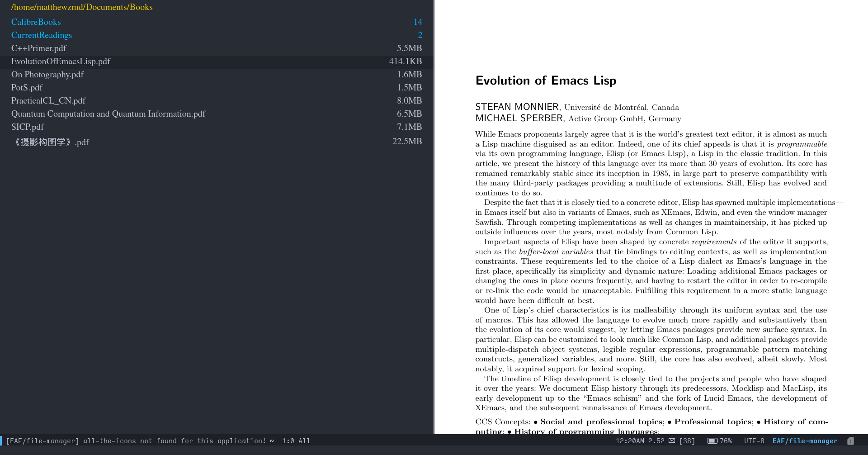Open Quantum Computation and Quantum Information.pdf
This screenshot has height=455, width=868.
point(108,114)
